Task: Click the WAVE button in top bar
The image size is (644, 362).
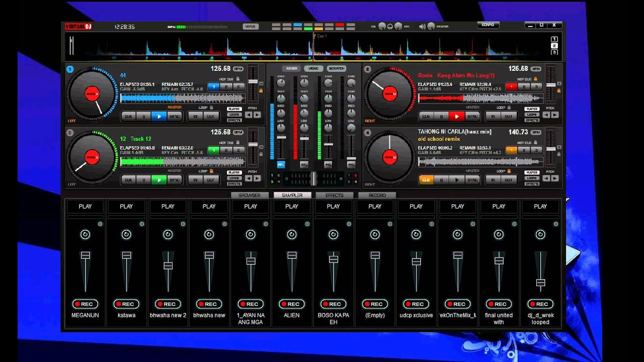Action: (x=250, y=26)
